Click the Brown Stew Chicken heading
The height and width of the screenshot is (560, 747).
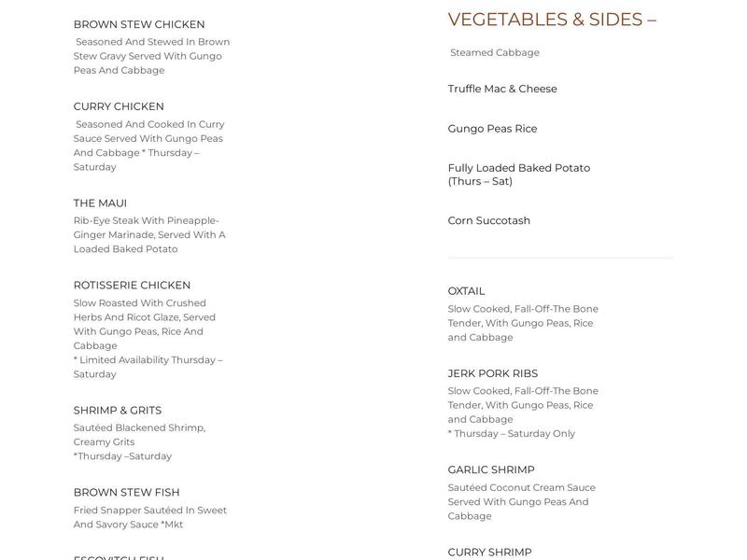coord(139,24)
